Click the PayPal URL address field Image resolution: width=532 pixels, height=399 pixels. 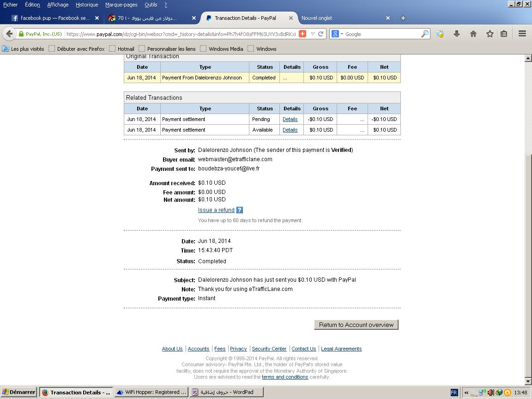point(181,34)
